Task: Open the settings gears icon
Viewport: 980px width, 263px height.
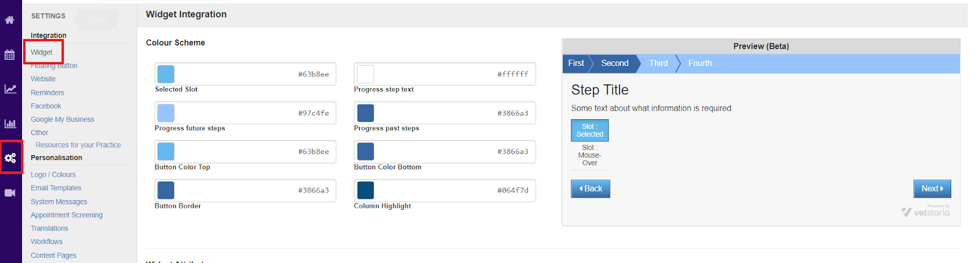Action: (10, 158)
